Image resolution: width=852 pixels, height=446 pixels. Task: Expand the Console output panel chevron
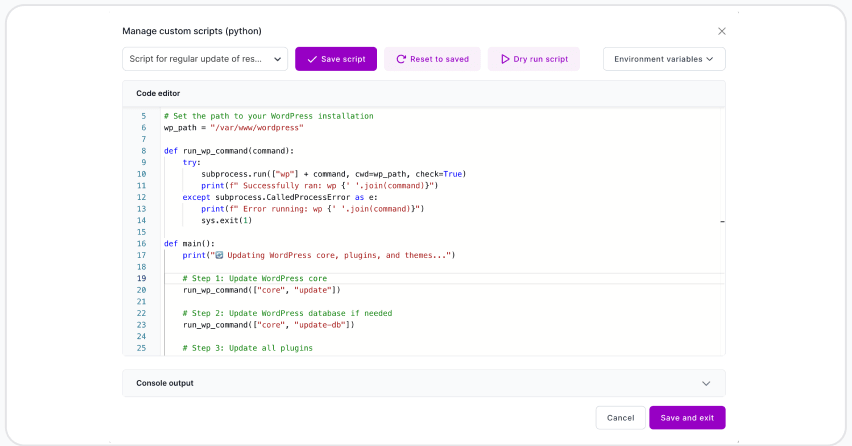click(706, 383)
